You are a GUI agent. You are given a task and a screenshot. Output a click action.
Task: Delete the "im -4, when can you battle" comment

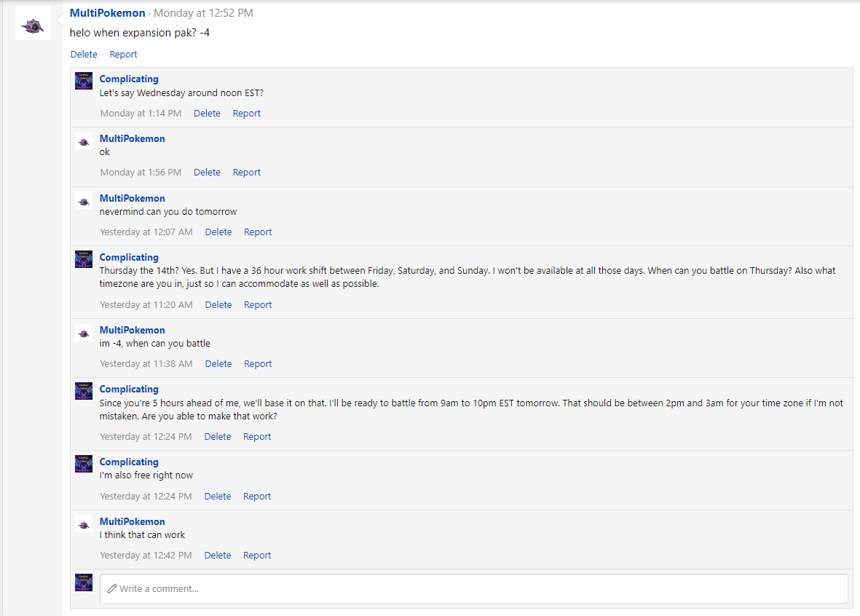pos(218,363)
